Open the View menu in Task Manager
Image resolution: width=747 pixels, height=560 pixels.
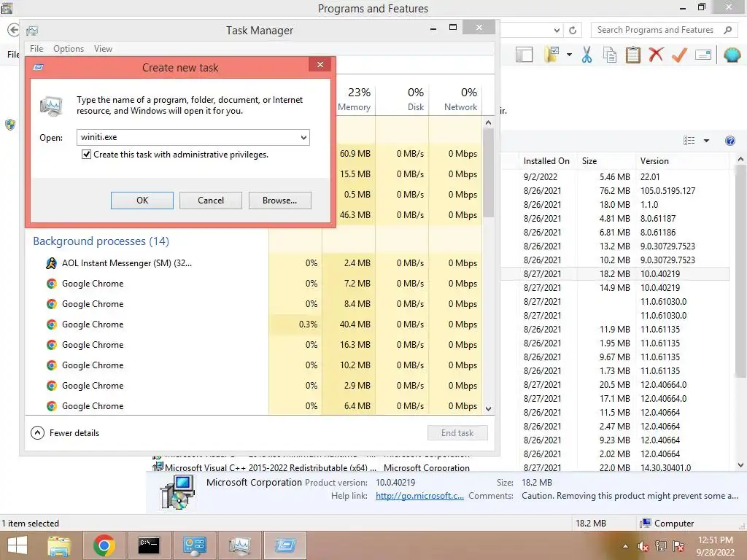pos(103,49)
